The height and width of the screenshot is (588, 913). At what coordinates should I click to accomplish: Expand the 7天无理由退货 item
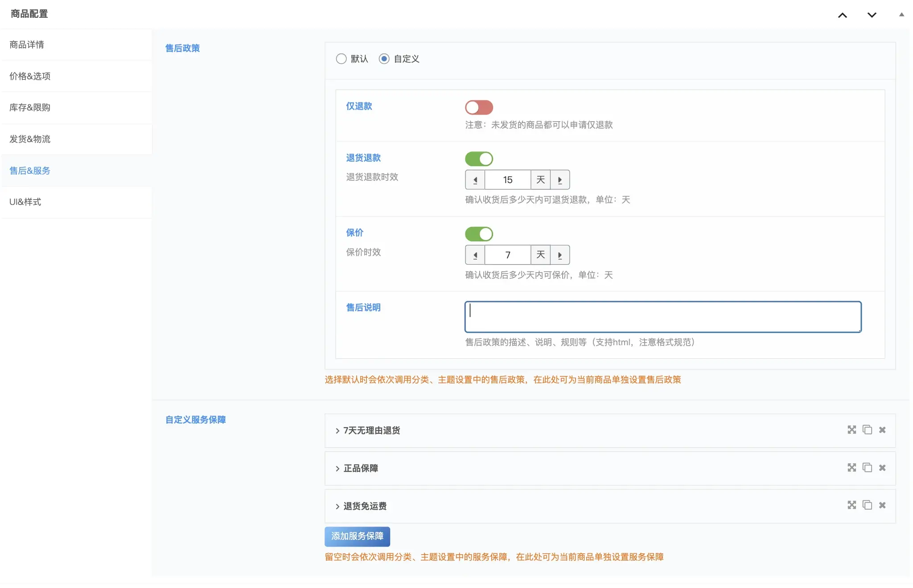(372, 430)
